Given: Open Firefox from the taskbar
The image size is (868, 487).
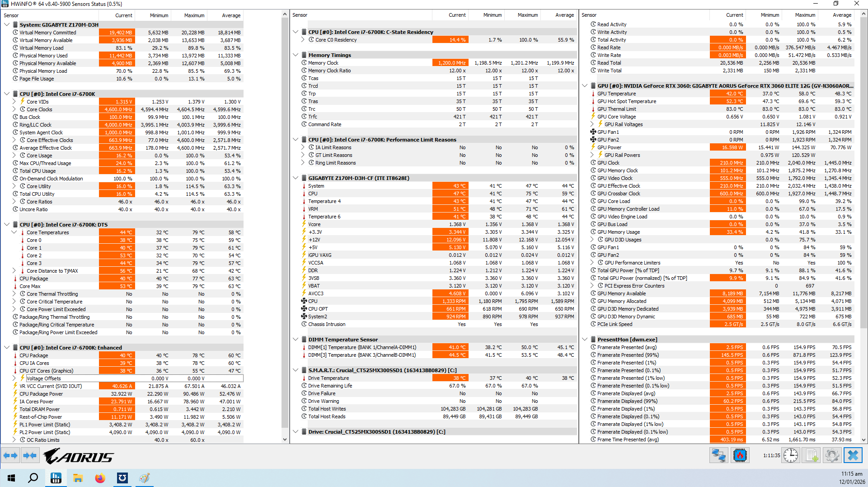Looking at the screenshot, I should click(100, 478).
